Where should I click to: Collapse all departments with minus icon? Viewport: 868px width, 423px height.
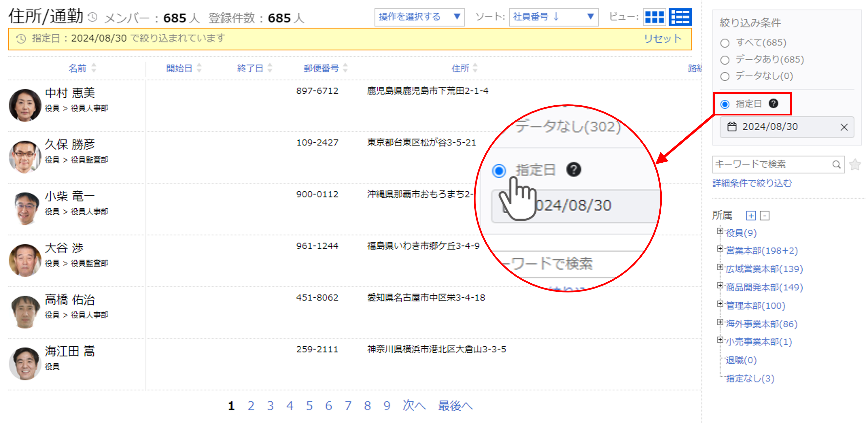point(764,215)
